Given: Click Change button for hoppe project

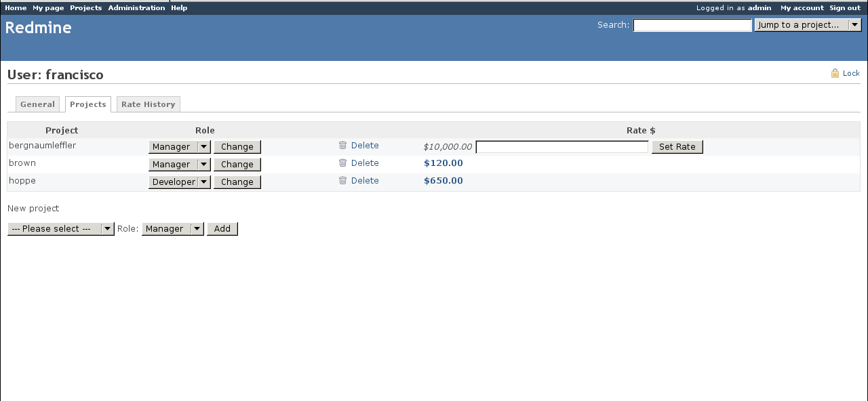Looking at the screenshot, I should (237, 182).
